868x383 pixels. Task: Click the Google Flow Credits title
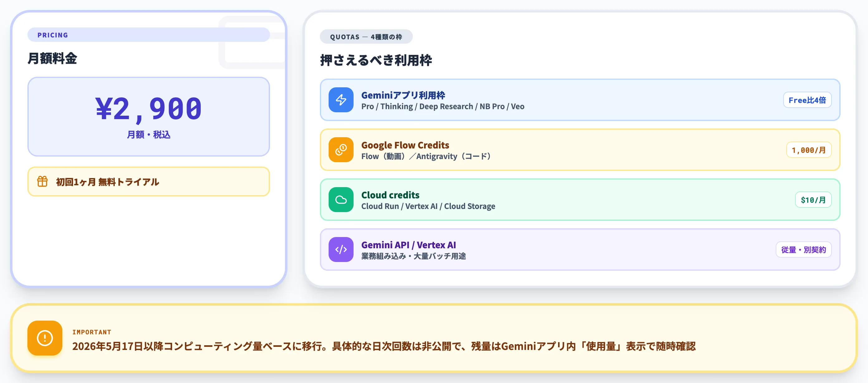(405, 145)
